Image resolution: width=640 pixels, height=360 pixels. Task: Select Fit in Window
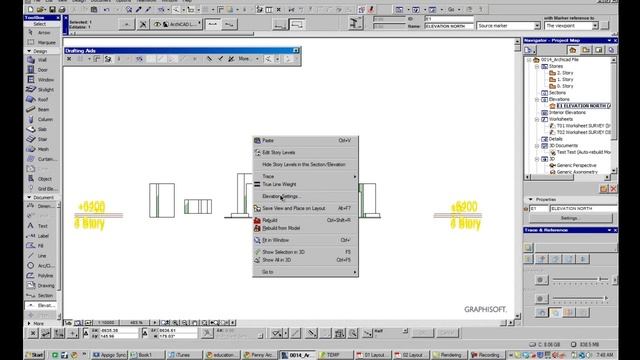click(305, 240)
